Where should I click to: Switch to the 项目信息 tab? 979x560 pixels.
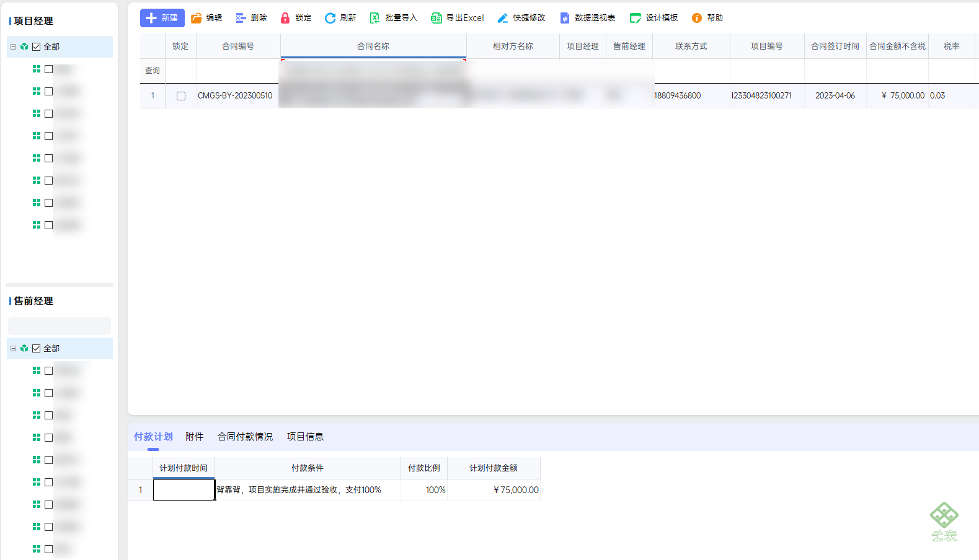305,437
